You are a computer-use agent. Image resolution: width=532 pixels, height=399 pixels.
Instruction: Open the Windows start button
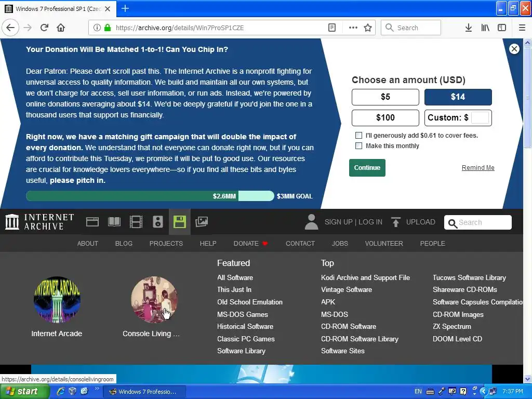[x=24, y=392]
